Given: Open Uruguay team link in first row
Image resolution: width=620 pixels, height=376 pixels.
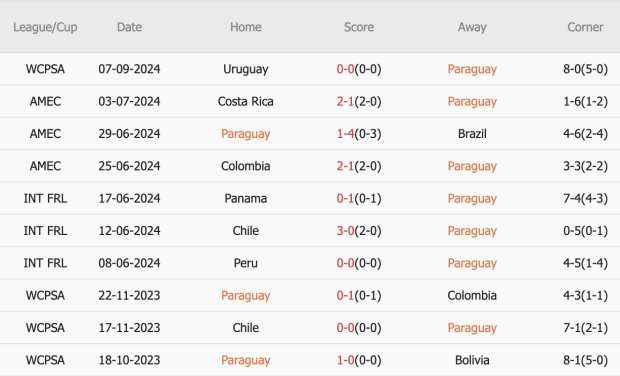Looking at the screenshot, I should (246, 69).
